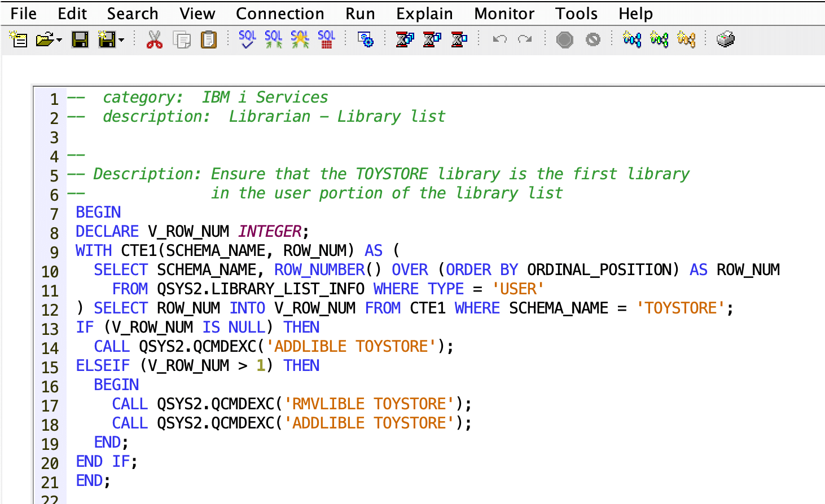The height and width of the screenshot is (504, 825).
Task: Click the undo arrow icon
Action: tap(499, 39)
